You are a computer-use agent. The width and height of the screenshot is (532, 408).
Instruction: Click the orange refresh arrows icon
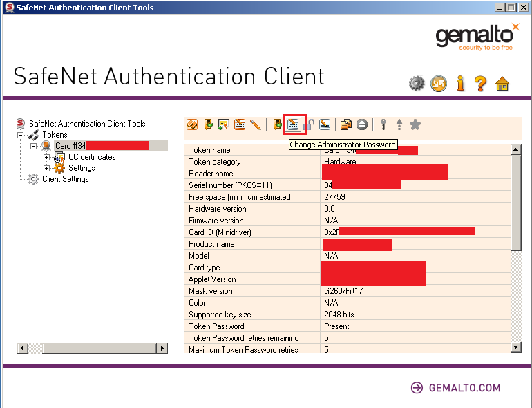point(438,84)
